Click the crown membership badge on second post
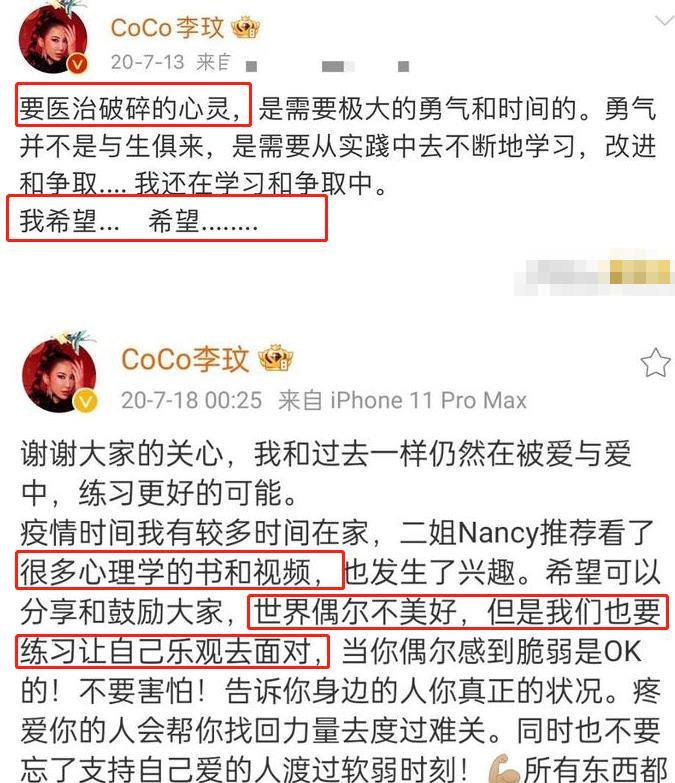This screenshot has height=783, width=675. [x=276, y=358]
